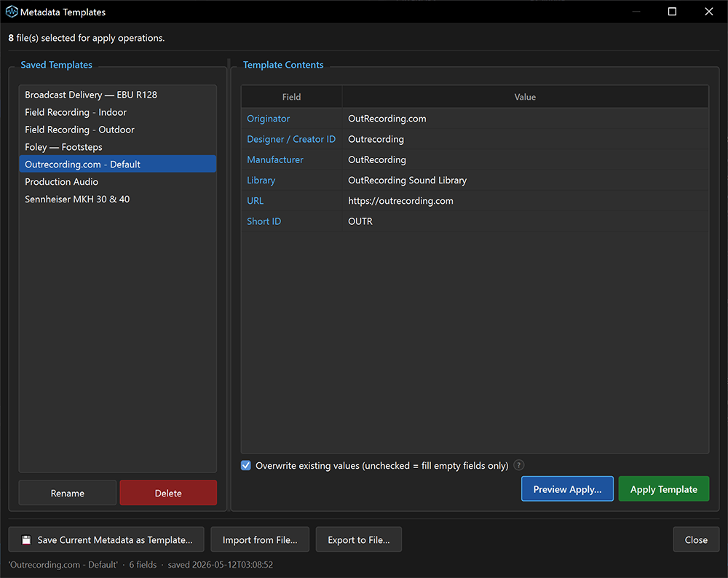The height and width of the screenshot is (578, 728).
Task: Click the Originator field name
Action: pyautogui.click(x=269, y=119)
